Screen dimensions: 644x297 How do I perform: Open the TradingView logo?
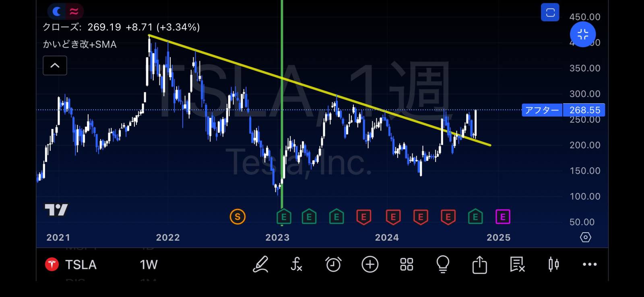point(56,210)
